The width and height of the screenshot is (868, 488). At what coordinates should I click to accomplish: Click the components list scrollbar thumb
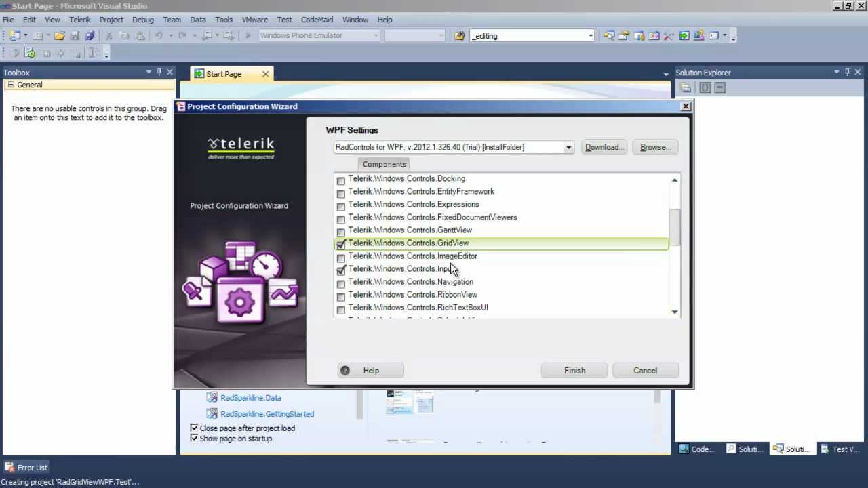(x=675, y=228)
